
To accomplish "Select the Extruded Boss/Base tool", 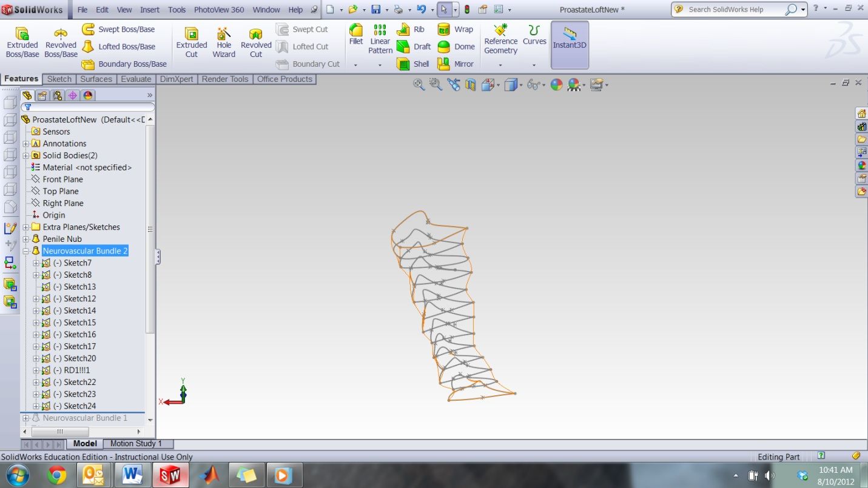I will [x=22, y=42].
